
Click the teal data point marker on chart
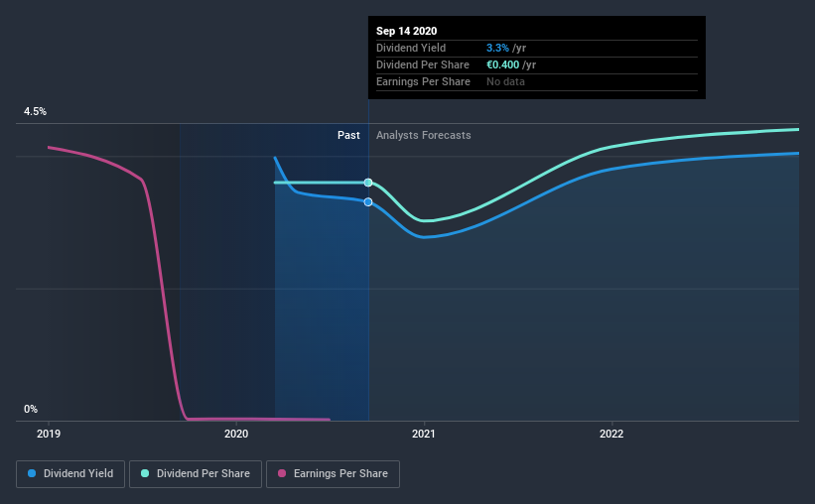click(368, 183)
